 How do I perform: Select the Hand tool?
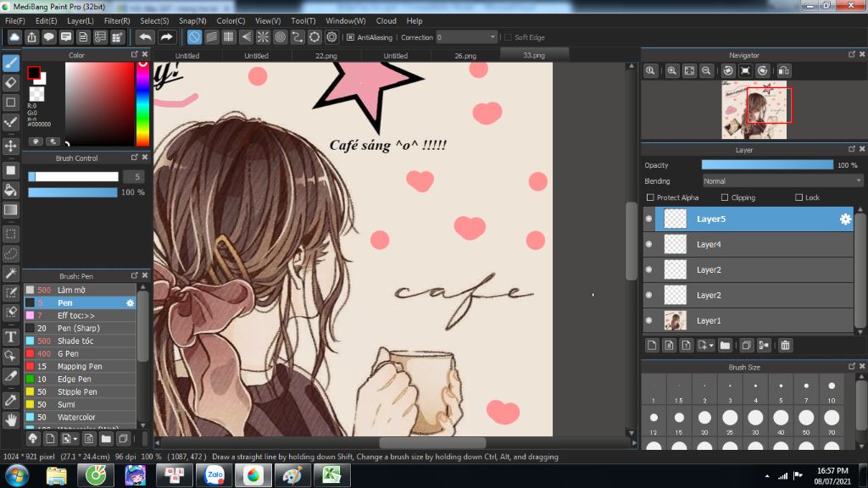pos(11,420)
